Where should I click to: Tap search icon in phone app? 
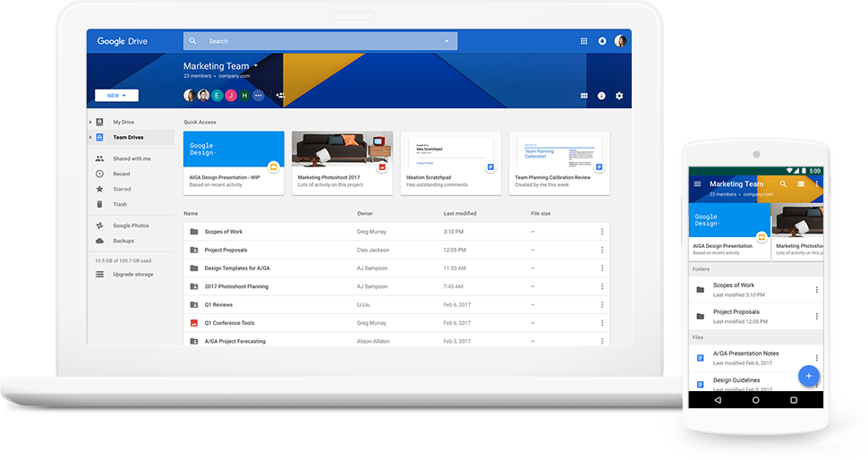783,183
